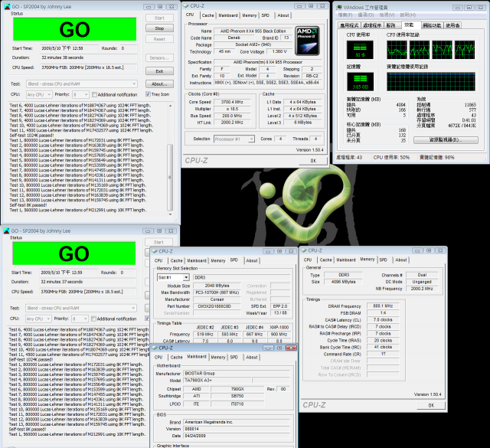The height and width of the screenshot is (448, 490).
Task: Open Priority dropdown in SP2004 started 12:58
Action: click(x=80, y=94)
